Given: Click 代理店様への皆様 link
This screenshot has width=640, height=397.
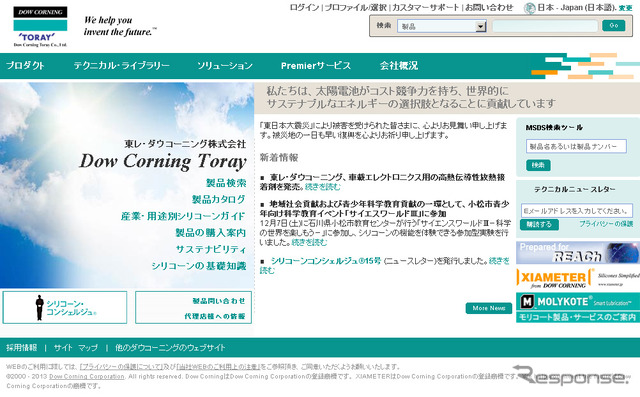Looking at the screenshot, I should click(x=215, y=316).
